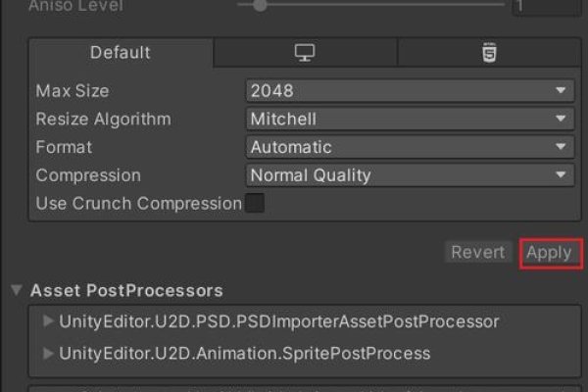Screen dimensions: 588x392
Task: Open the Compression Normal Quality dropdown
Action: [x=410, y=176]
